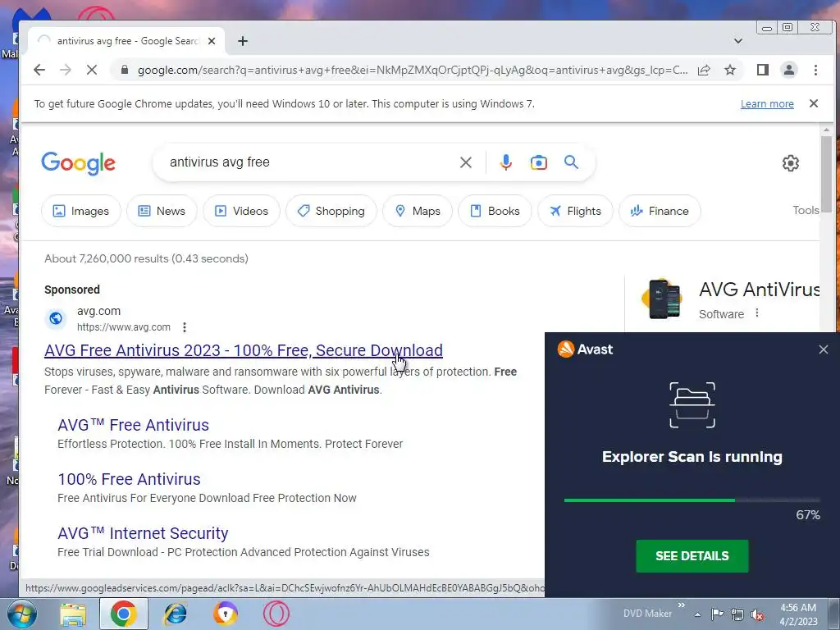Switch to Flights results

point(575,211)
